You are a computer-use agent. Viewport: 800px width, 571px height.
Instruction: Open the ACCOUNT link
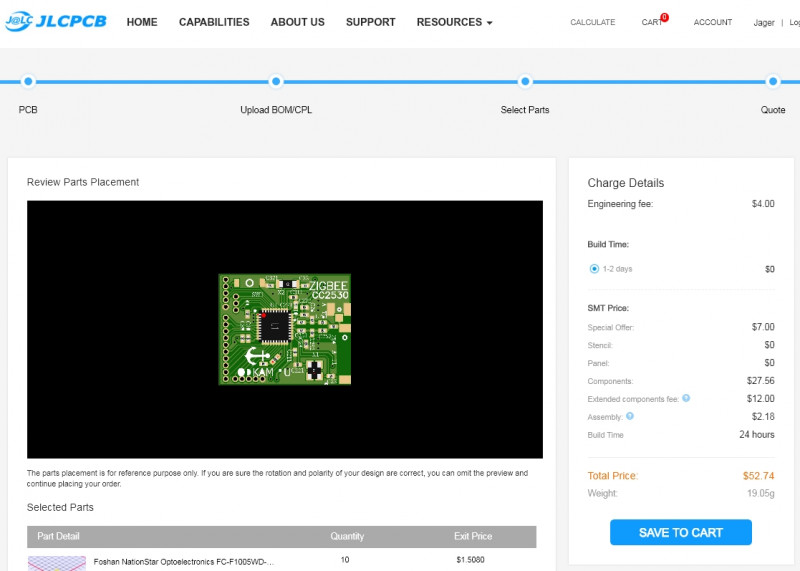[x=712, y=22]
